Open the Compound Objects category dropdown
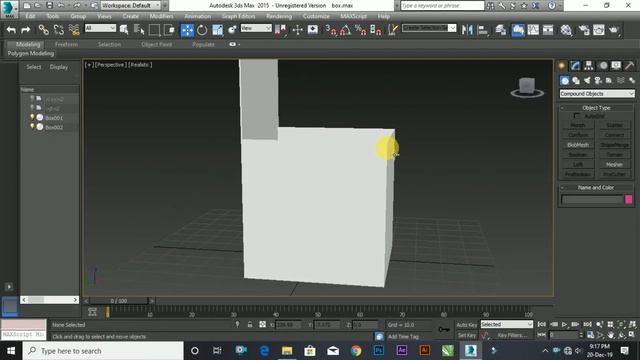The width and height of the screenshot is (640, 360). click(x=597, y=93)
